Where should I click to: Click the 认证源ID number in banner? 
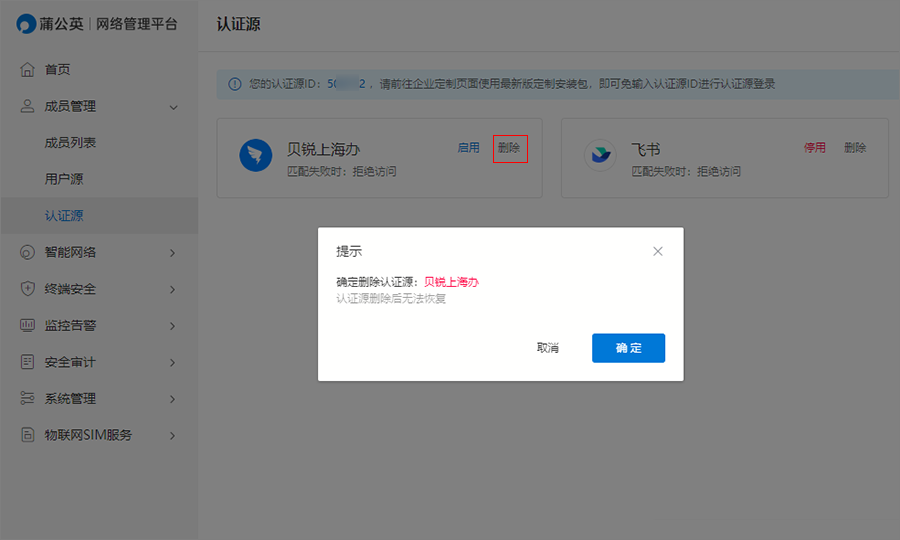point(347,84)
